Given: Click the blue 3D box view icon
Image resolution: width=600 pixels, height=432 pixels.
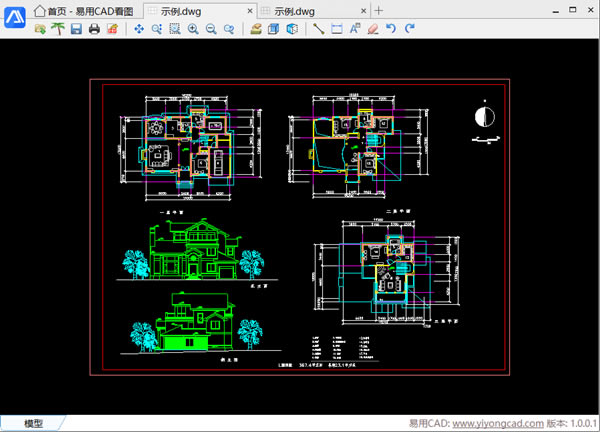Looking at the screenshot, I should 274,29.
